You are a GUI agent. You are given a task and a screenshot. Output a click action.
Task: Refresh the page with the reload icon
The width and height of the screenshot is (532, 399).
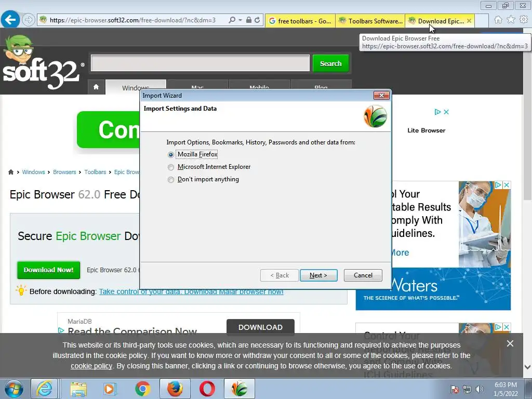point(258,20)
